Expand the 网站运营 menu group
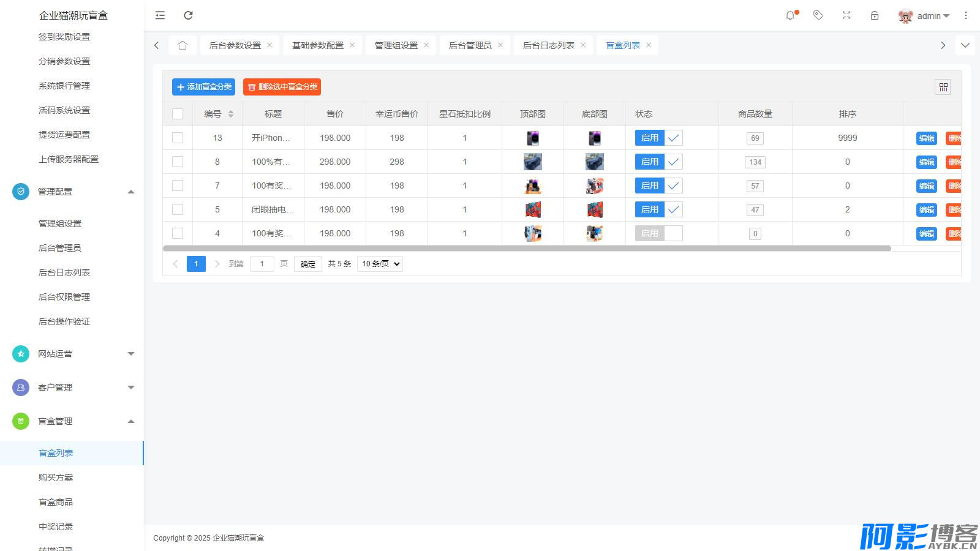This screenshot has height=551, width=980. (x=130, y=354)
